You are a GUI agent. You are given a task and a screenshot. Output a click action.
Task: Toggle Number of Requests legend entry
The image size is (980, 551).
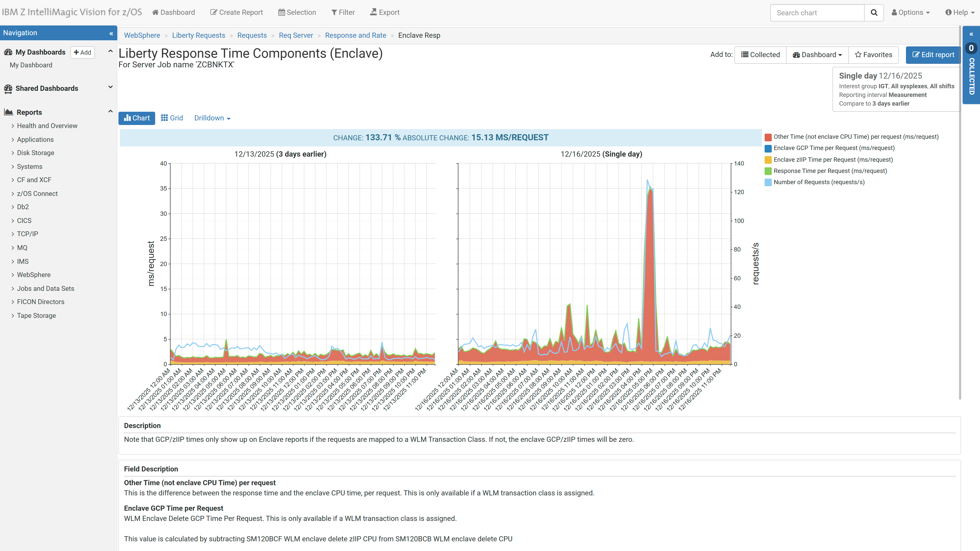(815, 182)
